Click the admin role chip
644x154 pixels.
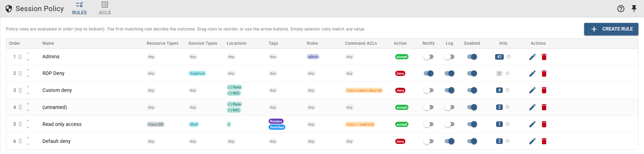313,57
